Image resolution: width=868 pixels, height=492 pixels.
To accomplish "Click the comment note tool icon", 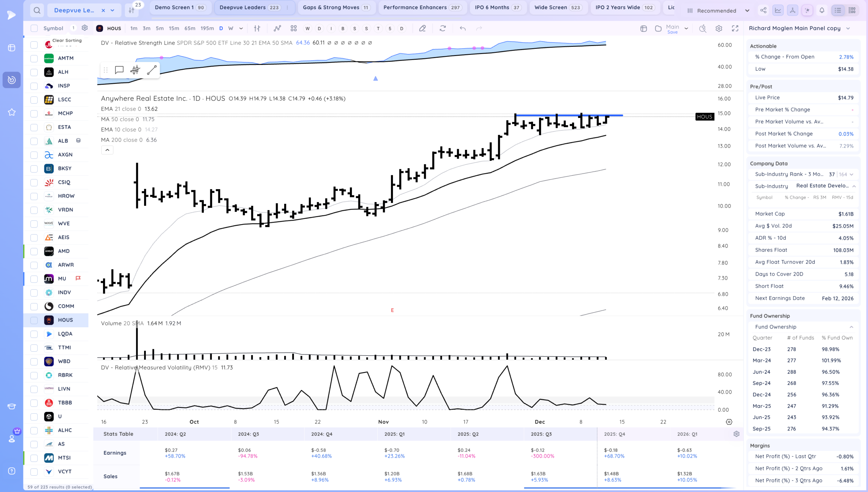I will 119,70.
